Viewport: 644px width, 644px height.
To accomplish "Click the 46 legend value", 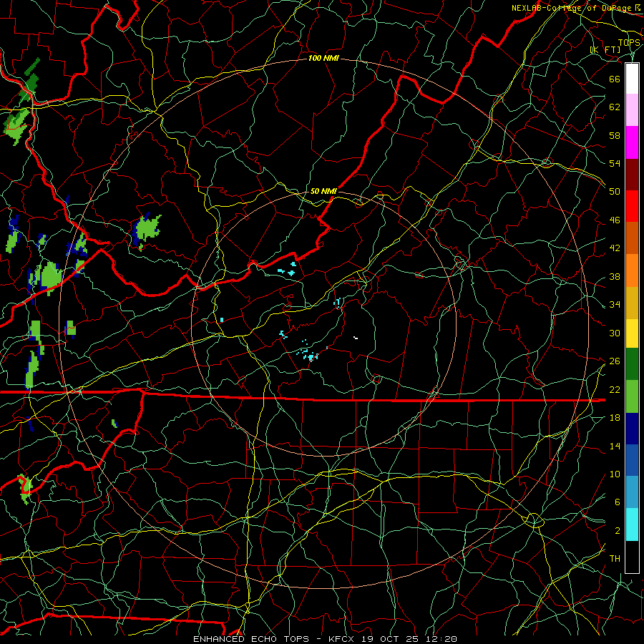I will [x=615, y=220].
